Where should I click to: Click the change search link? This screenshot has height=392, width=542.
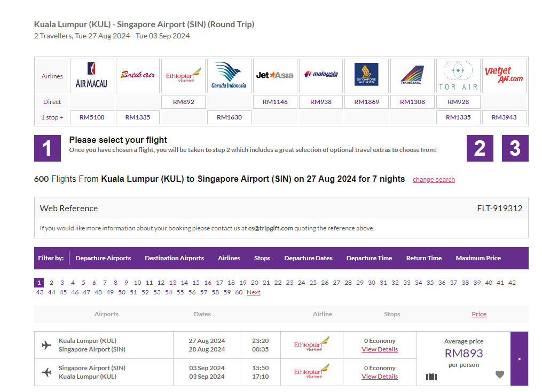(434, 180)
